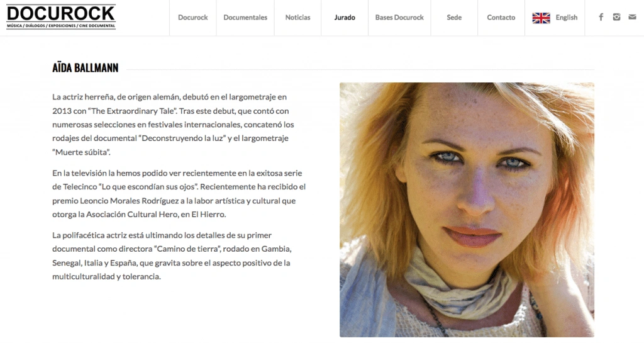Click the AÏDA BALLMANN heading
The image size is (644, 343).
pyautogui.click(x=85, y=68)
